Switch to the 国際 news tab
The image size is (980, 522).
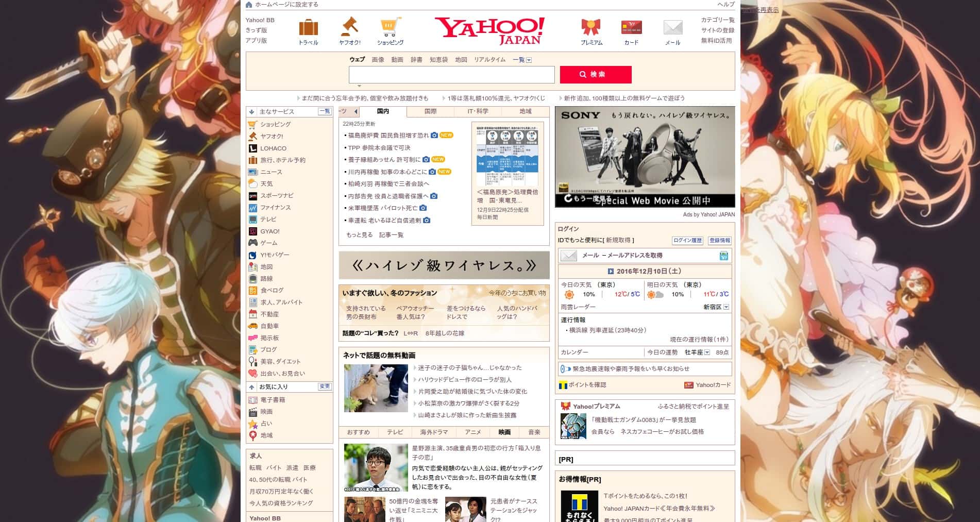tap(431, 111)
